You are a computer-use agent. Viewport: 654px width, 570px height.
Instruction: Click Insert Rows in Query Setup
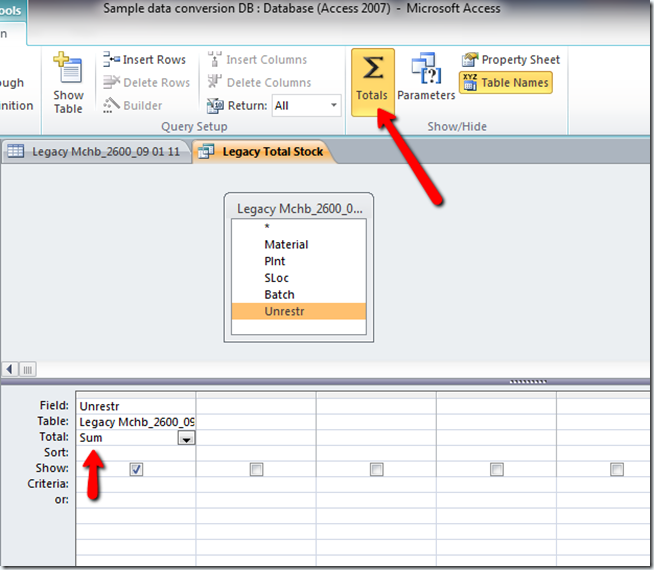click(x=144, y=60)
